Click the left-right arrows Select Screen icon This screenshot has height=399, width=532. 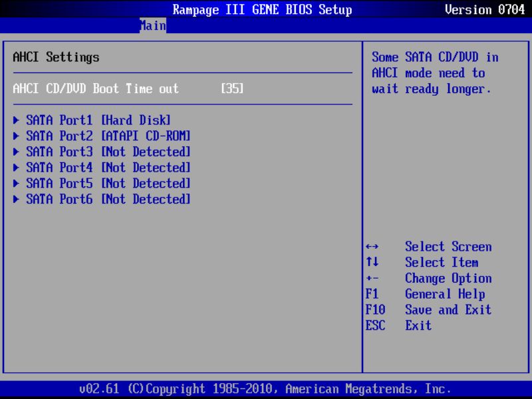372,247
